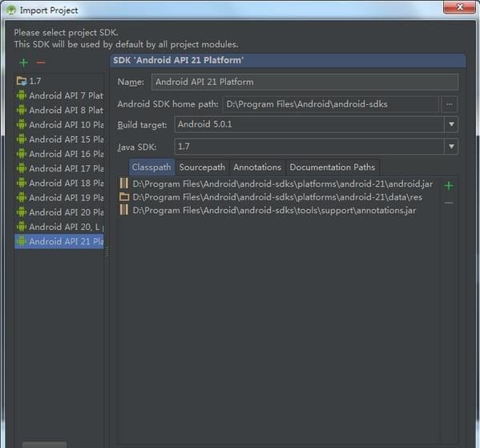Viewport: 480px width, 448px height.
Task: Select Android API 7 Platform SDK
Action: pyautogui.click(x=59, y=95)
